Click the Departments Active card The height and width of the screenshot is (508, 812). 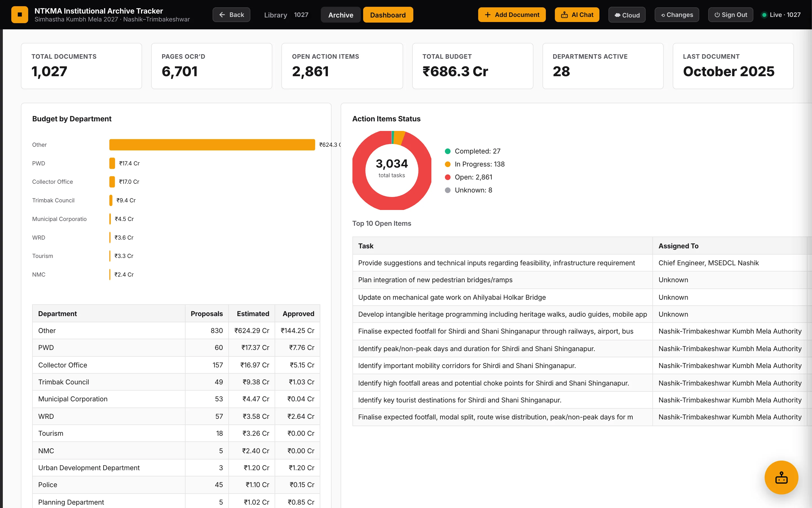click(603, 66)
